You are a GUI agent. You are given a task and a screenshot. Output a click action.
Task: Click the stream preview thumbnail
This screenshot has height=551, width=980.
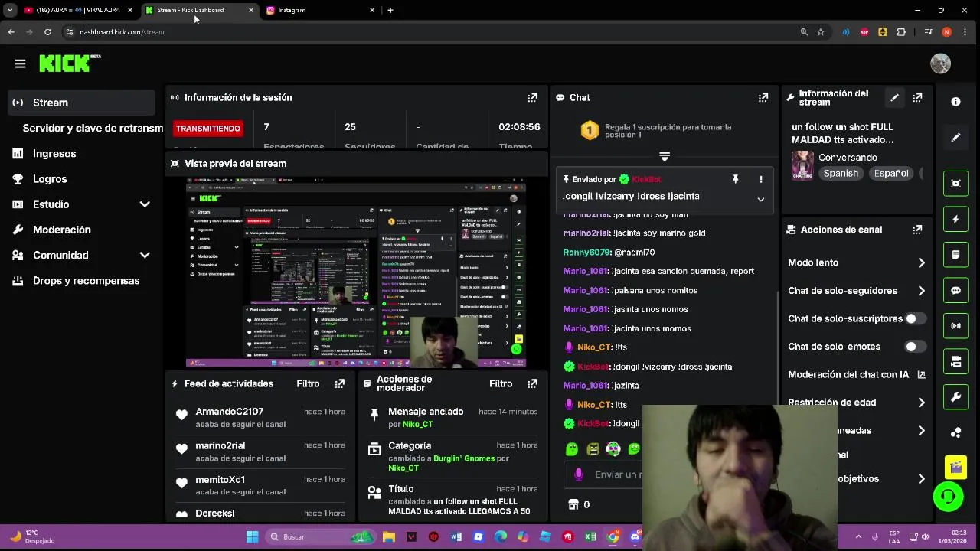click(x=356, y=272)
